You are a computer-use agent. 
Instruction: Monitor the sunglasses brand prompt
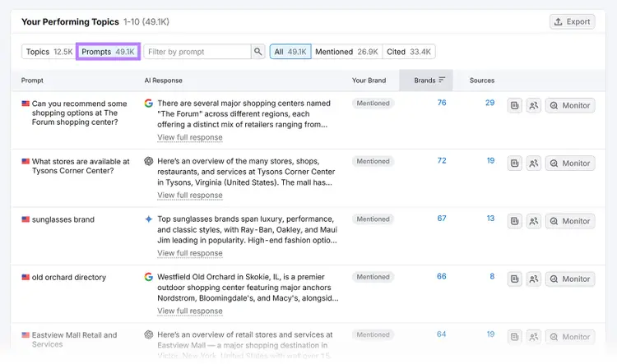coord(570,221)
